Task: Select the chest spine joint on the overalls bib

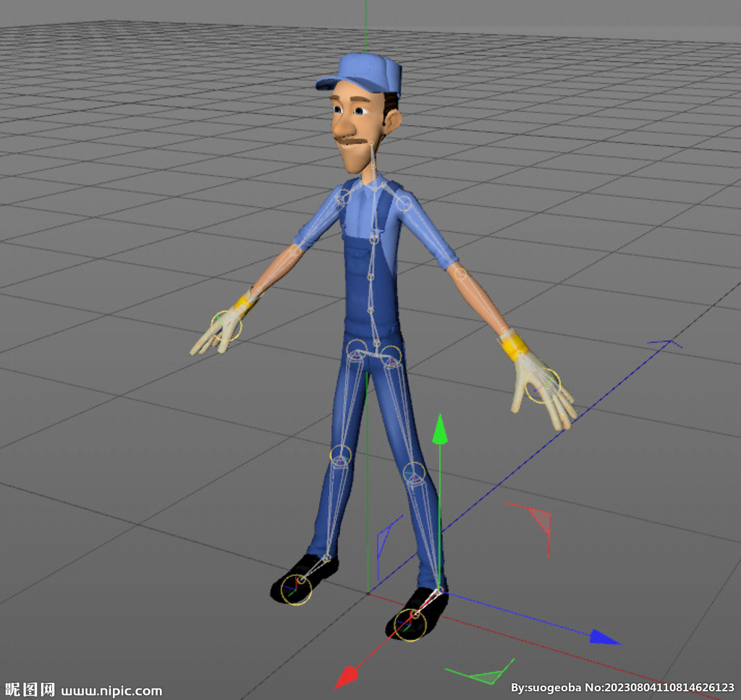Action: coord(374,239)
